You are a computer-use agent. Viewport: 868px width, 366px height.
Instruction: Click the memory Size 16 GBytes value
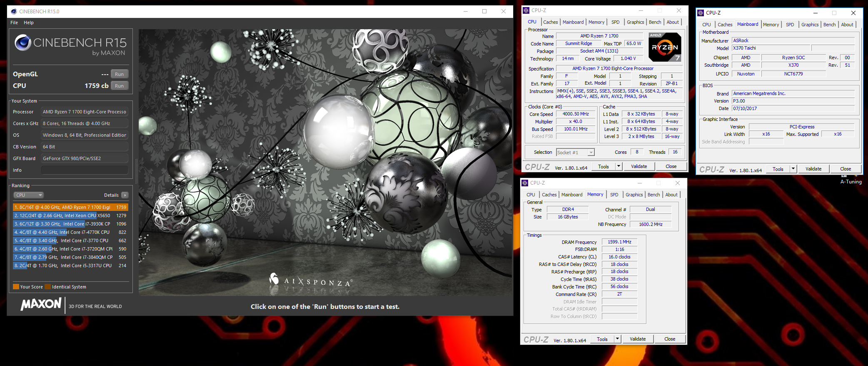[568, 217]
